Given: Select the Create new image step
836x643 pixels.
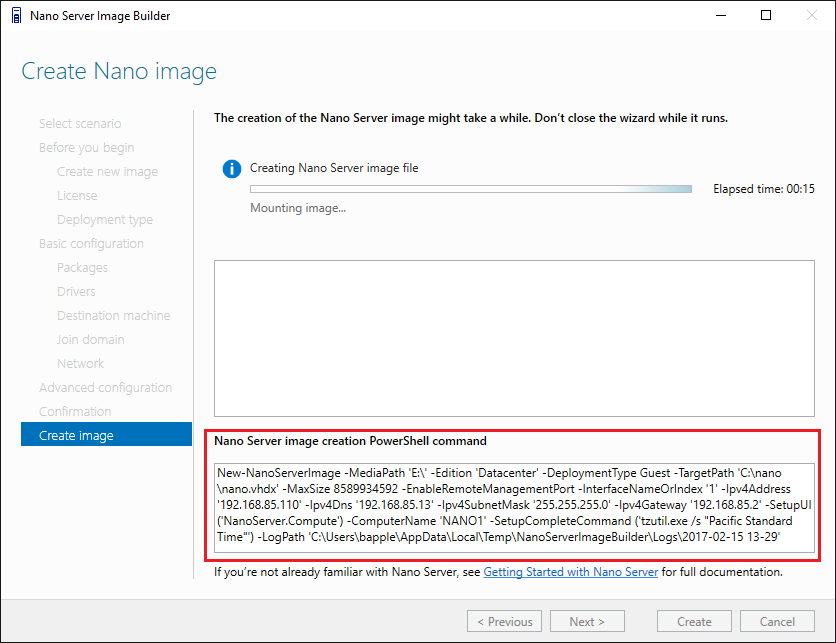Looking at the screenshot, I should pyautogui.click(x=107, y=172).
